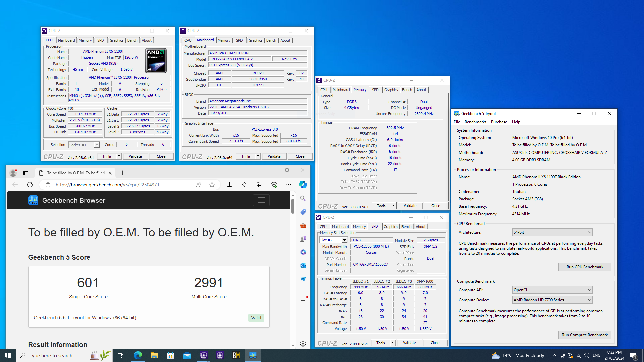Open the sidebar shopping tag icon

[303, 212]
